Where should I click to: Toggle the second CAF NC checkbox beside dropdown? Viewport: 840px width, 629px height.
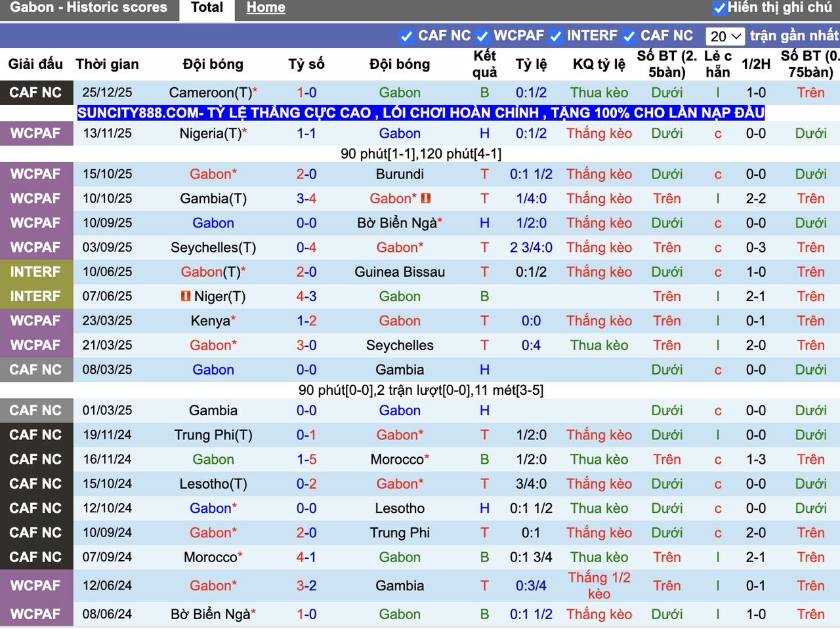pyautogui.click(x=629, y=36)
